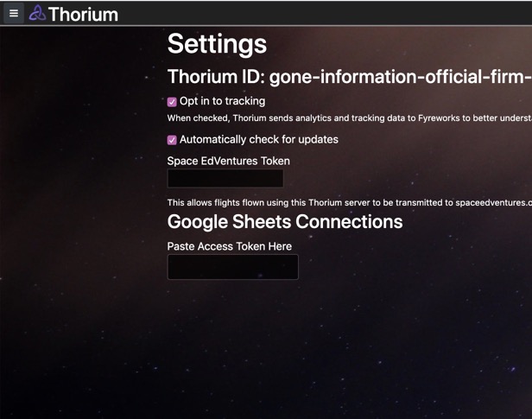Image resolution: width=532 pixels, height=419 pixels.
Task: Click the Google Sheets Connections heading
Action: (285, 222)
